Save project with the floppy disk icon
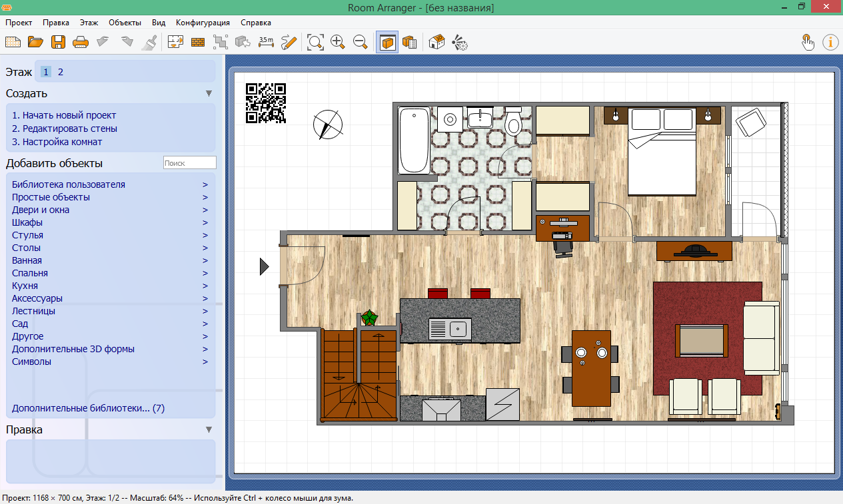Image resolution: width=843 pixels, height=504 pixels. pyautogui.click(x=58, y=43)
